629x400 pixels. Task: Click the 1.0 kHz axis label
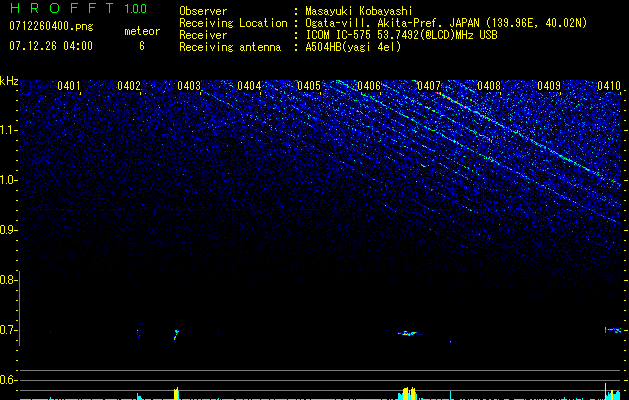tap(8, 180)
